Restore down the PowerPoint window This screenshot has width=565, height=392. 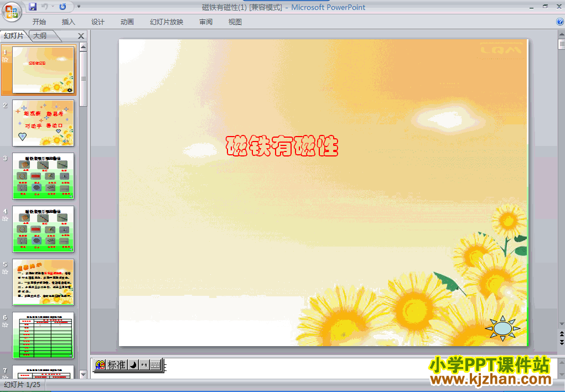(545, 7)
